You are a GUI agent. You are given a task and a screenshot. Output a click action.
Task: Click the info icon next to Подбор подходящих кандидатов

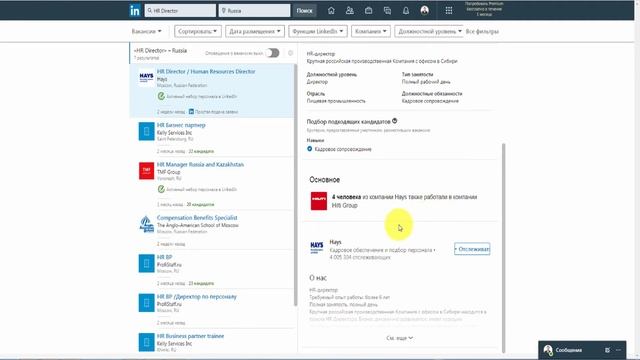click(395, 121)
